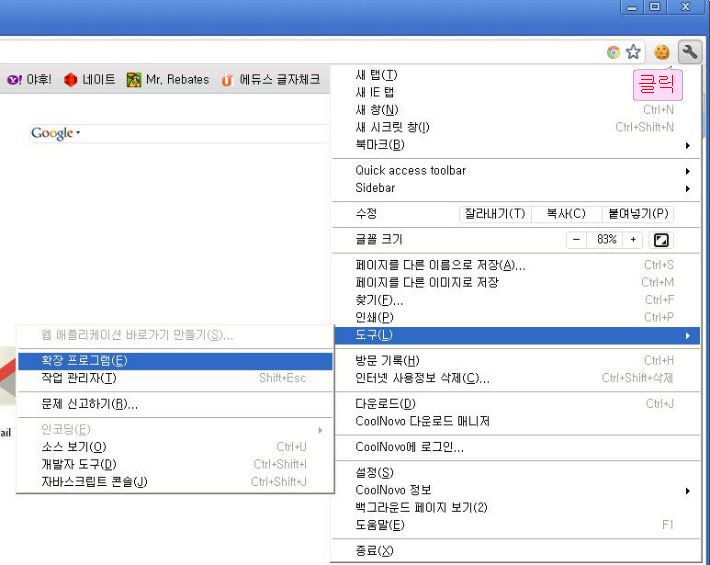Screen dimensions: 710x565
Task: Select 페이지를 다른 이름으로 저장(A)
Action: pos(517,265)
